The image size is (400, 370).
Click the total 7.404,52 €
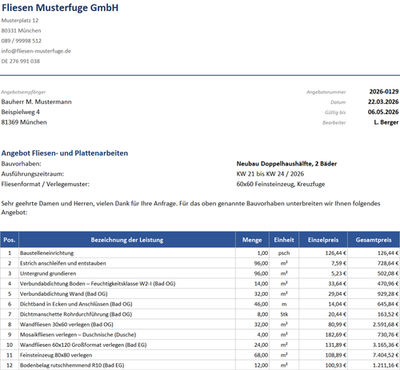[374, 355]
